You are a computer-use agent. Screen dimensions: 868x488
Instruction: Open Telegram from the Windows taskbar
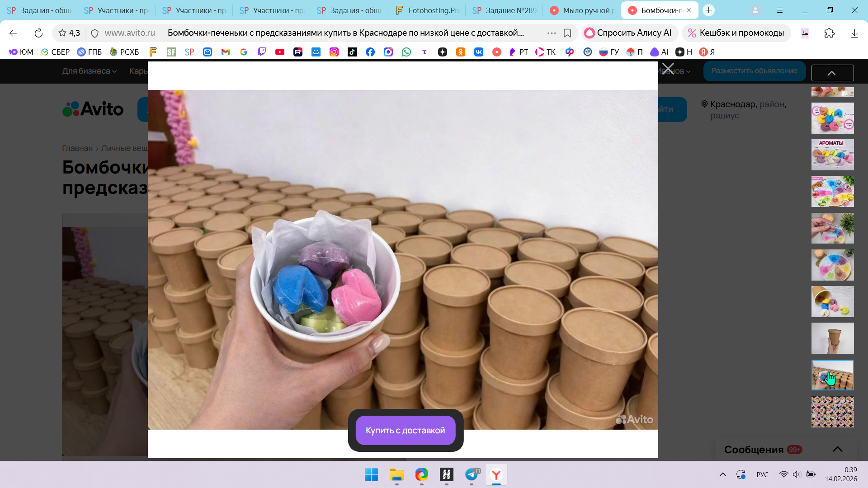tap(472, 474)
